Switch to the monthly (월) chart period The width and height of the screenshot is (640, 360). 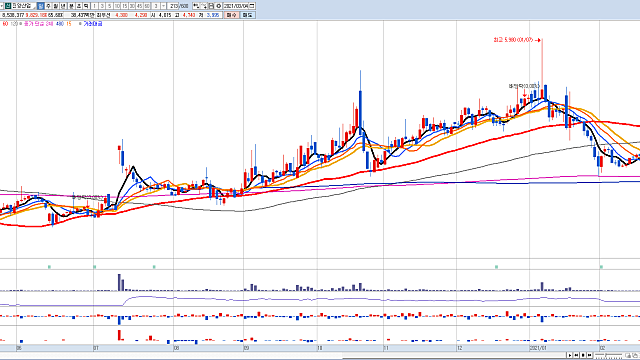[x=56, y=6]
